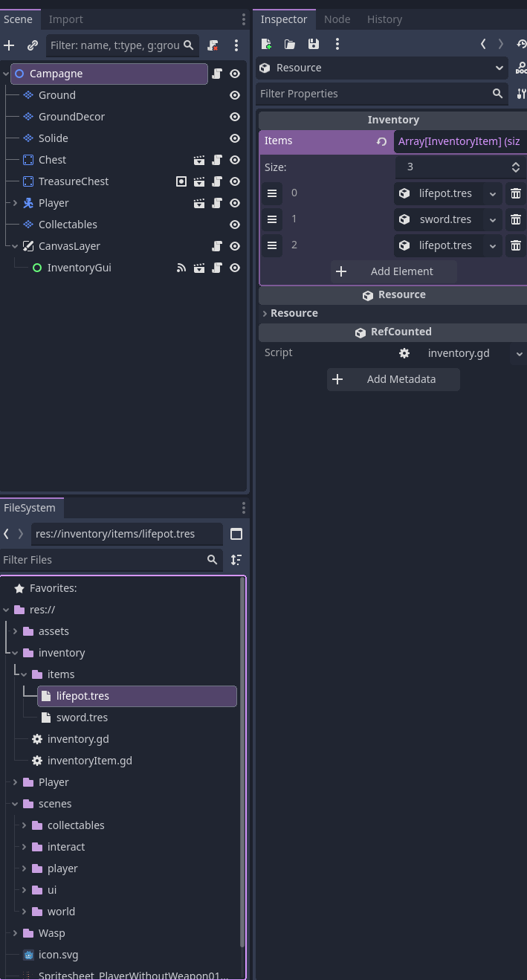Open dropdown for element 0 lifepot.tres
Viewport: 527px width, 980px height.
492,193
